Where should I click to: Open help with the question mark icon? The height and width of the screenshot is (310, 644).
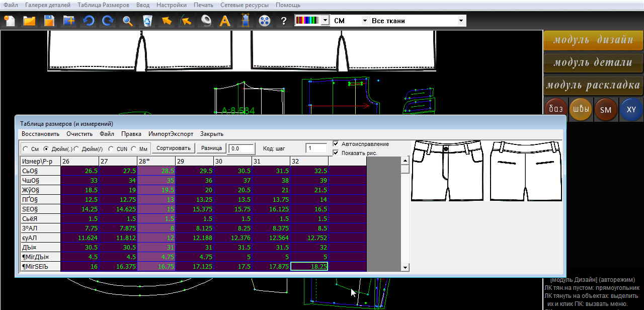point(284,21)
